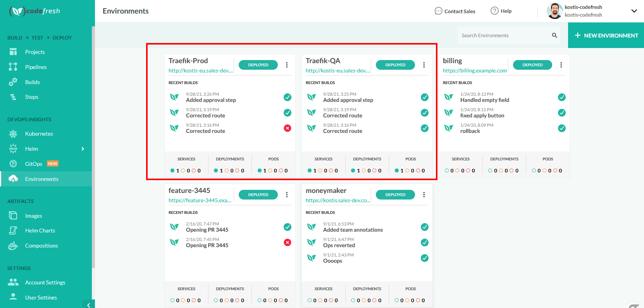The width and height of the screenshot is (644, 308).
Task: Open build 'fixed apply button'
Action: click(x=482, y=115)
